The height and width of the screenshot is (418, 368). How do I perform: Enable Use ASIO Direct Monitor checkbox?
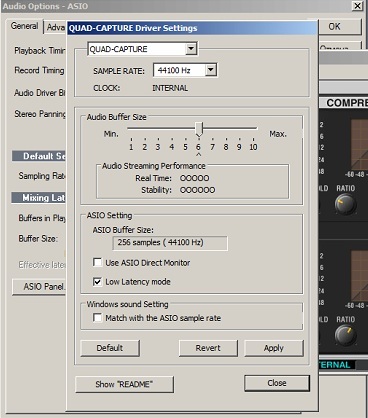tap(97, 262)
